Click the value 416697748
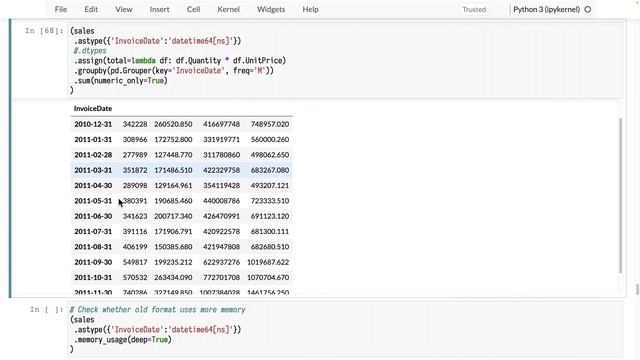 tap(221, 124)
